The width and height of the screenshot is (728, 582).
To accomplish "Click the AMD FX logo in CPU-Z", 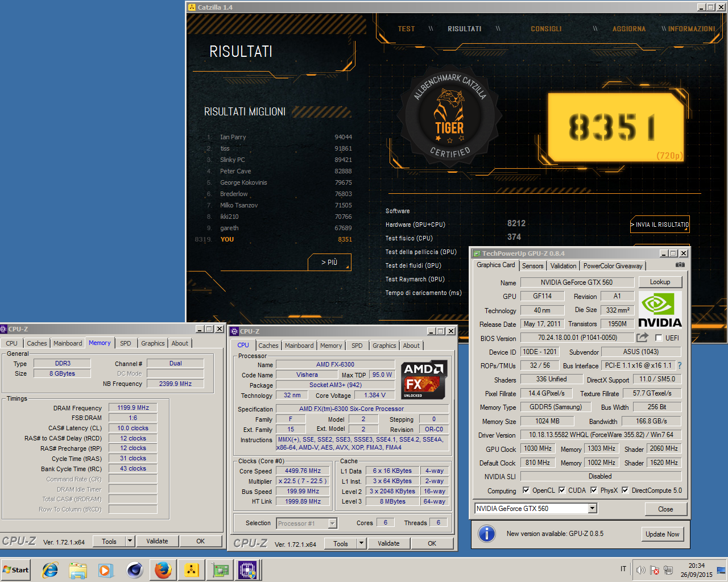I will click(x=424, y=380).
